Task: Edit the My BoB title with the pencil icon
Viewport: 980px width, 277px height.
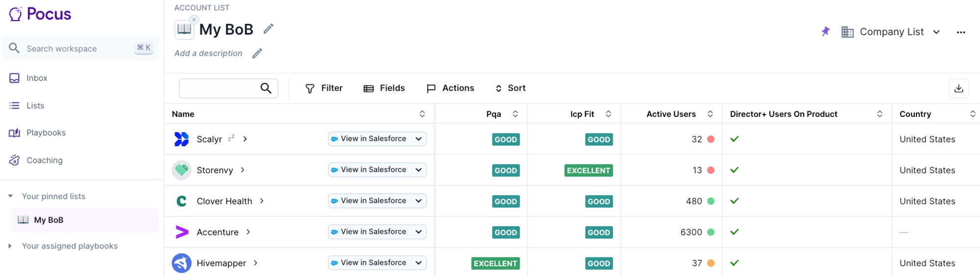Action: [268, 29]
